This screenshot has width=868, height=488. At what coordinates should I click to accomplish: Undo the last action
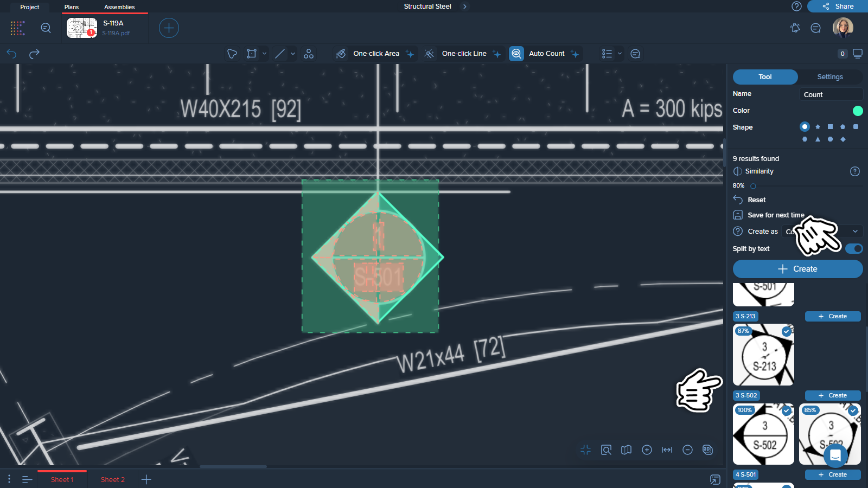[x=11, y=54]
